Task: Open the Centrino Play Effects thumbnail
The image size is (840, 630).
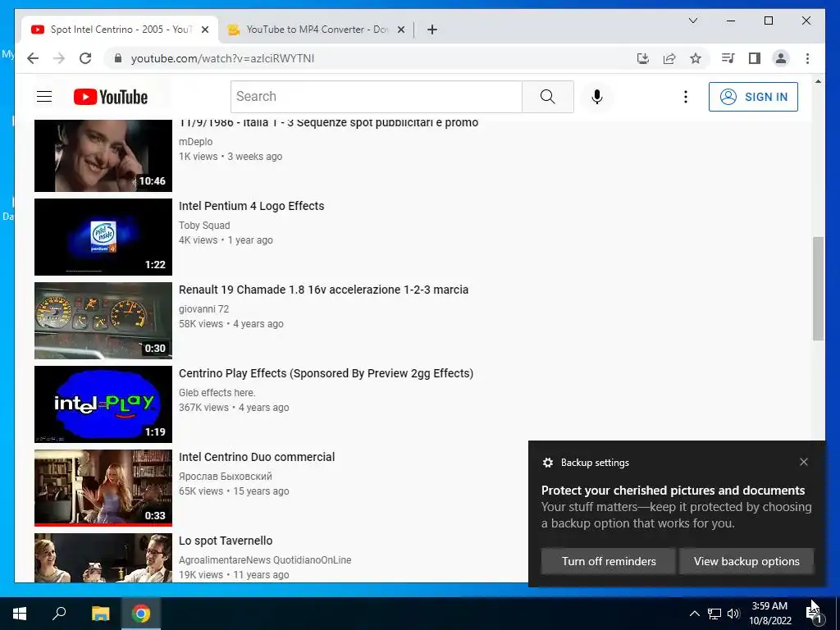Action: [103, 404]
